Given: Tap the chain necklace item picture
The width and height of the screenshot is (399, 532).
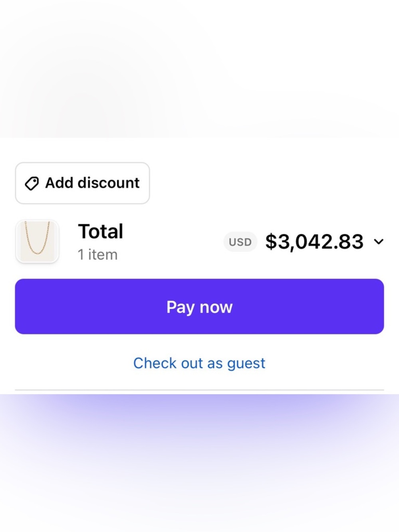Looking at the screenshot, I should [x=37, y=241].
